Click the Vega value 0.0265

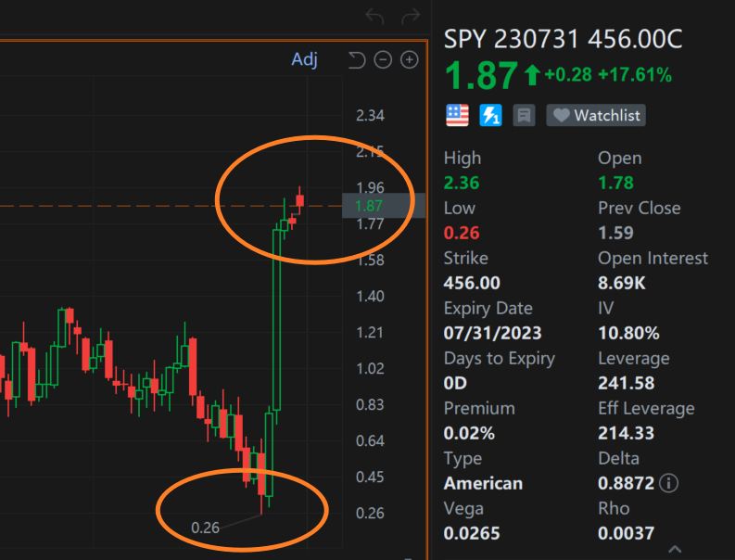coord(472,534)
